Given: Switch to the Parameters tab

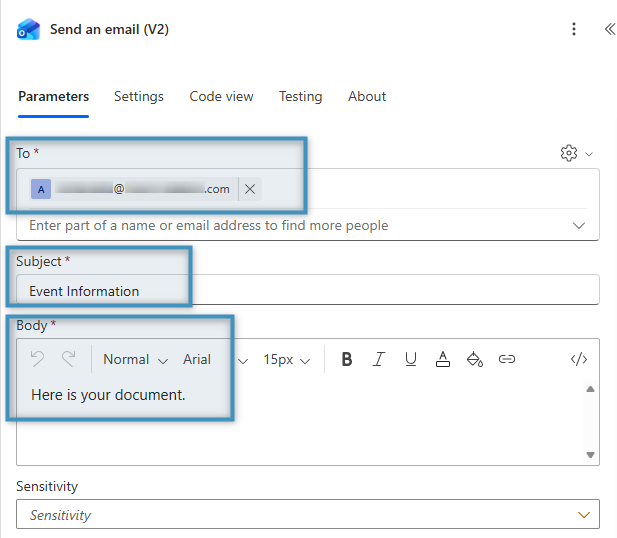Looking at the screenshot, I should click(54, 96).
